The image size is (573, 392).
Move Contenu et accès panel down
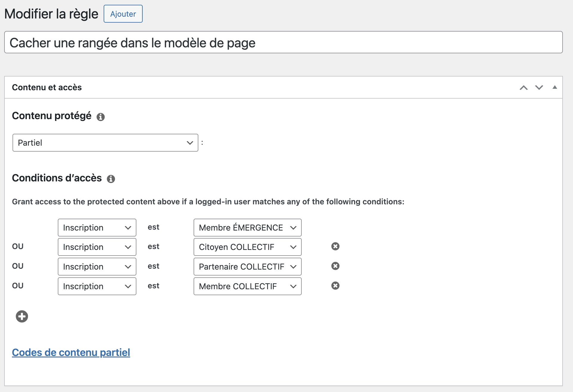pos(539,88)
